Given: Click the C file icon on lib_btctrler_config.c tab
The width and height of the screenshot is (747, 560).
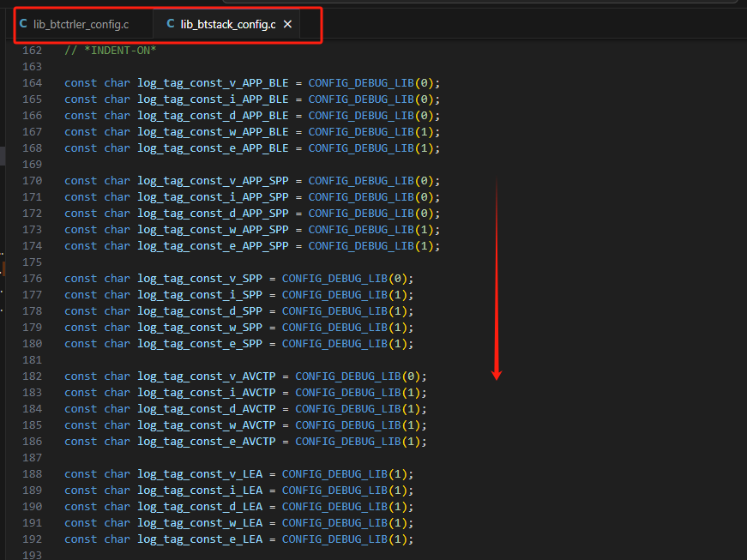Looking at the screenshot, I should tap(23, 24).
